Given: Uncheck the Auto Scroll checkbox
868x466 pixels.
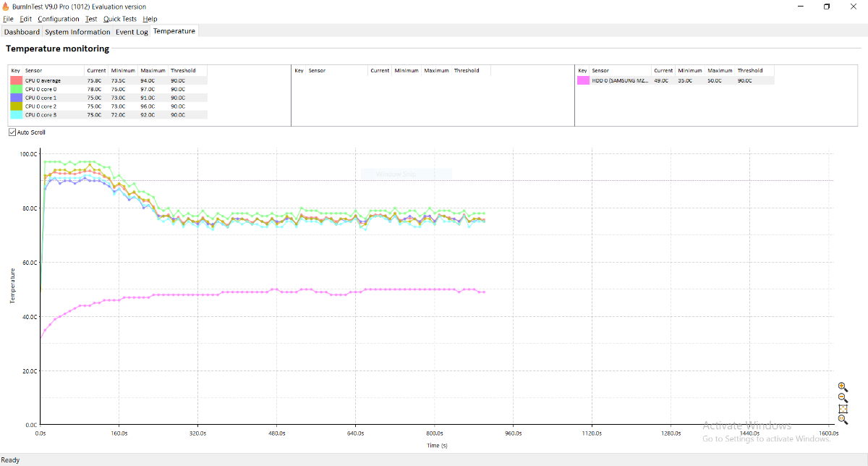Looking at the screenshot, I should (x=12, y=132).
